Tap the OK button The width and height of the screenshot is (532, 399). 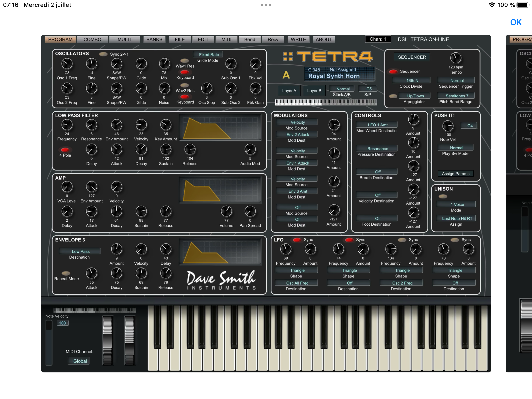coord(516,22)
